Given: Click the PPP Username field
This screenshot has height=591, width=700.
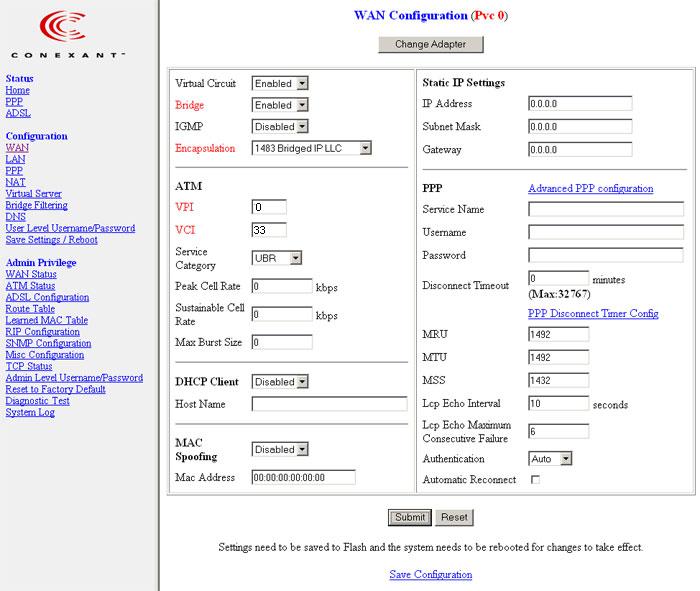Looking at the screenshot, I should pos(606,232).
